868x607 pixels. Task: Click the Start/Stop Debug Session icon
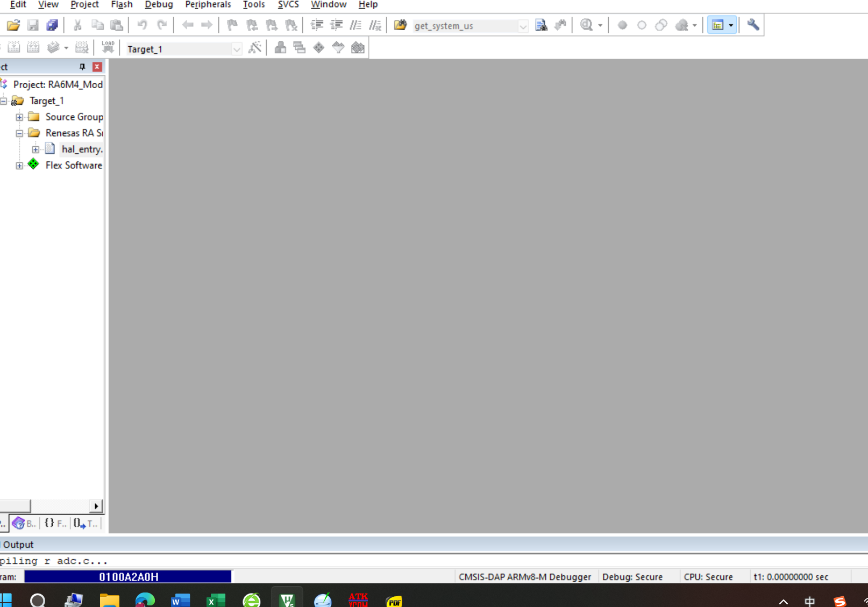point(587,25)
